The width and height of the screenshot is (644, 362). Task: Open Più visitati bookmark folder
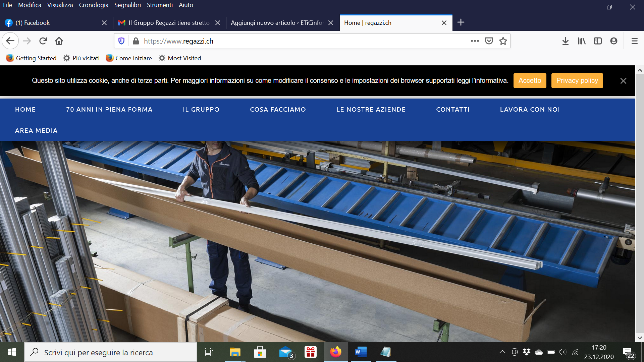pyautogui.click(x=82, y=58)
